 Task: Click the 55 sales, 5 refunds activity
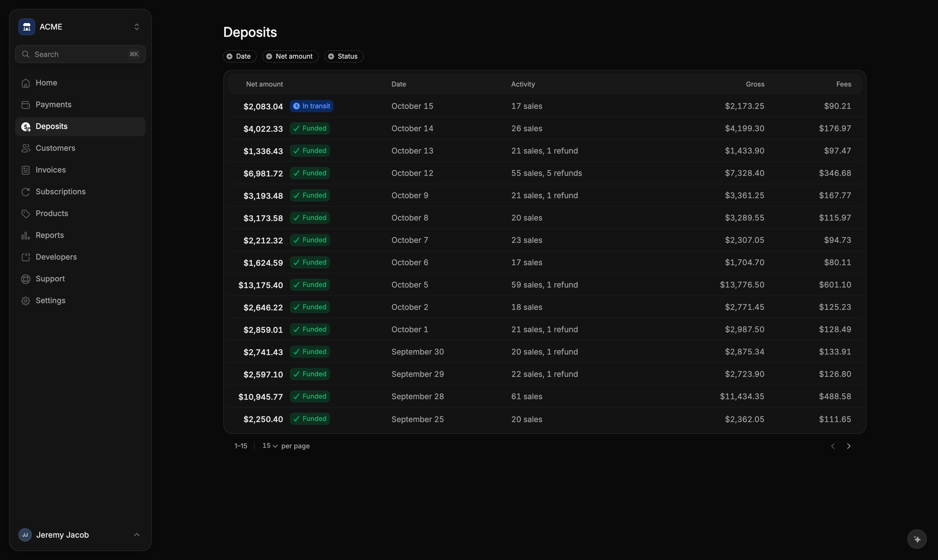pyautogui.click(x=546, y=173)
